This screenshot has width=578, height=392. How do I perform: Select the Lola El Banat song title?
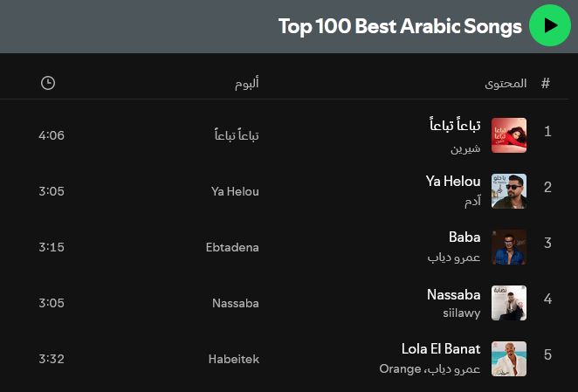pyautogui.click(x=441, y=348)
